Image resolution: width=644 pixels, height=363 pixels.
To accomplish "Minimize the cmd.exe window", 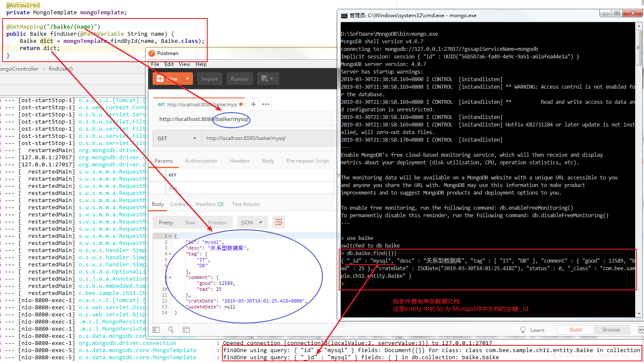I will coord(606,14).
